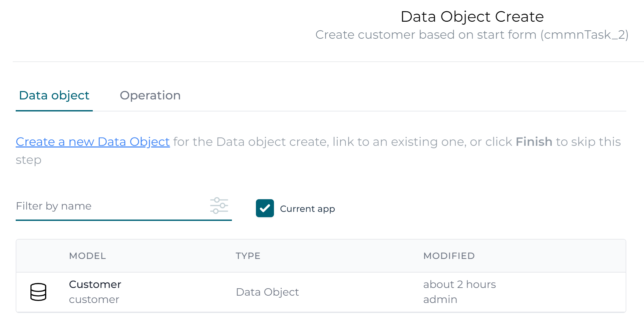Screen dimensions: 644x336
Task: Click the Data Object Create title
Action: click(x=472, y=16)
